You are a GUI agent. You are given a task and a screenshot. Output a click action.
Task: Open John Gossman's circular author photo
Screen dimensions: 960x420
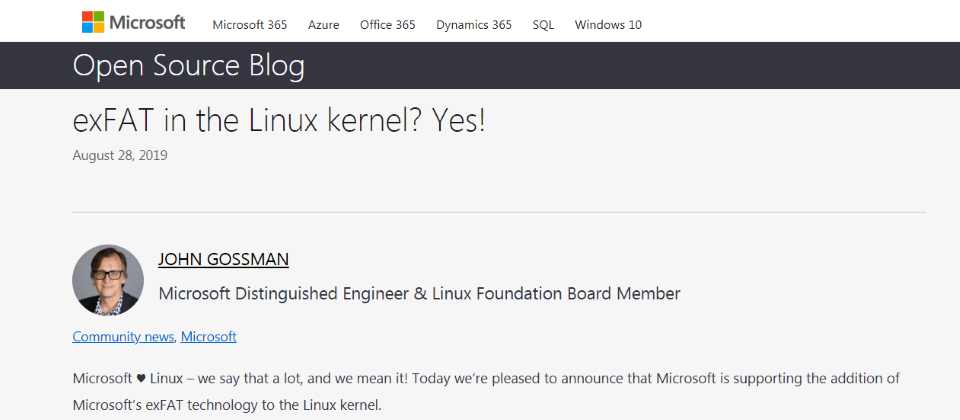108,280
